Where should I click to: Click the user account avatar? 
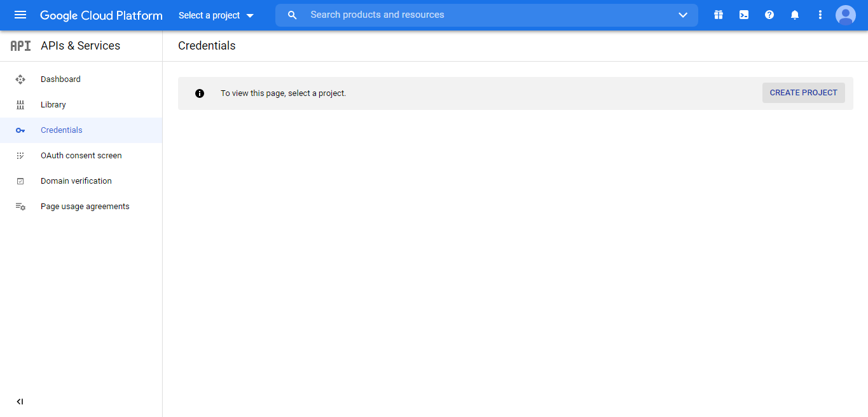pyautogui.click(x=846, y=15)
